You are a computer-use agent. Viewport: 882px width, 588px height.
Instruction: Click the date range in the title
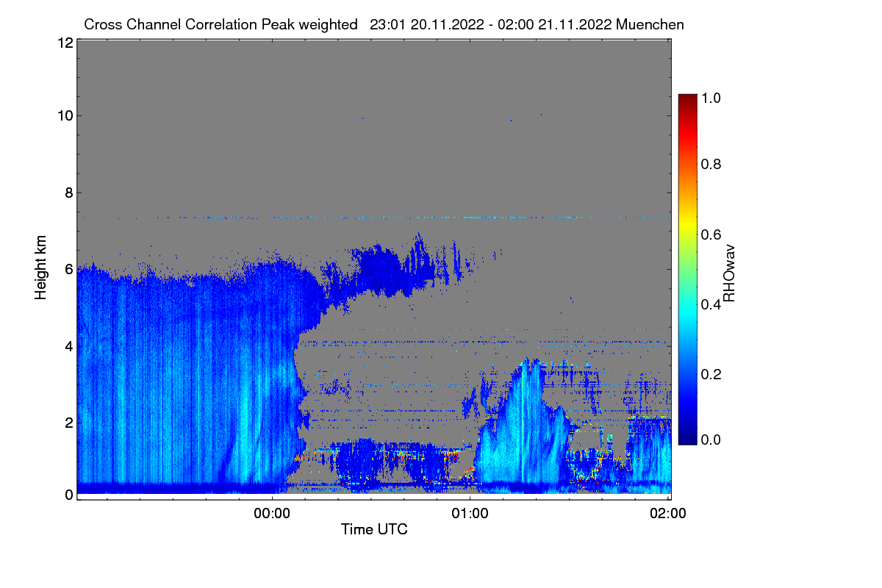[491, 24]
